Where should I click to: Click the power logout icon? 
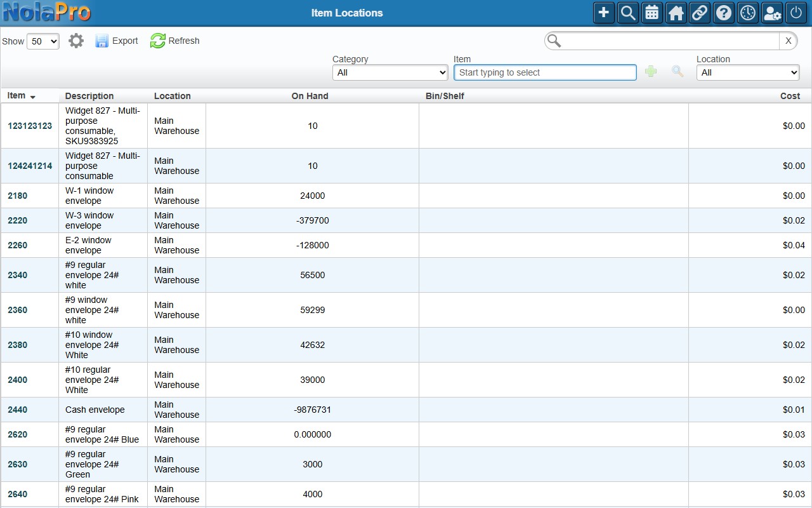point(796,13)
